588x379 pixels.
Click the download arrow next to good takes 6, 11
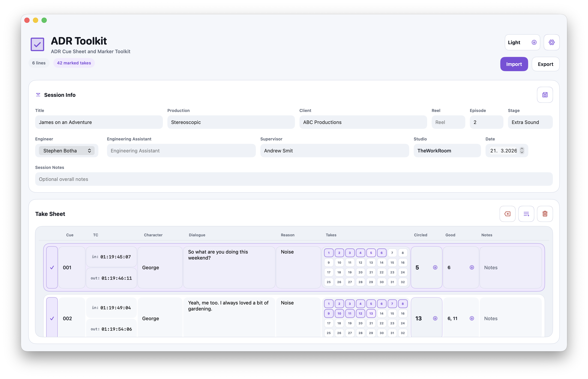(x=472, y=318)
